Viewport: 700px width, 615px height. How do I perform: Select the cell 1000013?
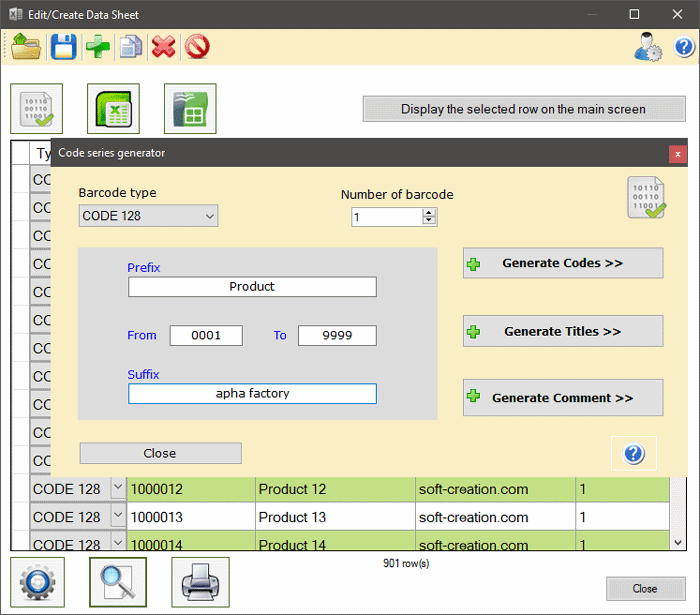(191, 517)
